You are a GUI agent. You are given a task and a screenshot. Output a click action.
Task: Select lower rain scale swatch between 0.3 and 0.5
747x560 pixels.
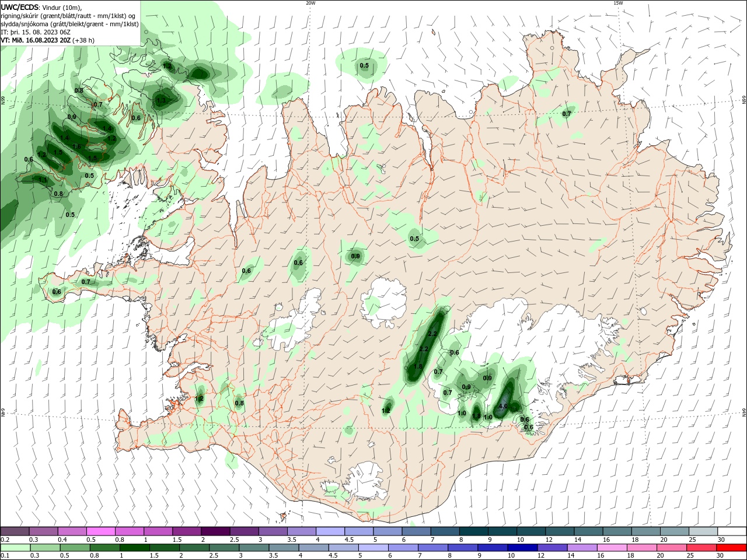pos(46,548)
